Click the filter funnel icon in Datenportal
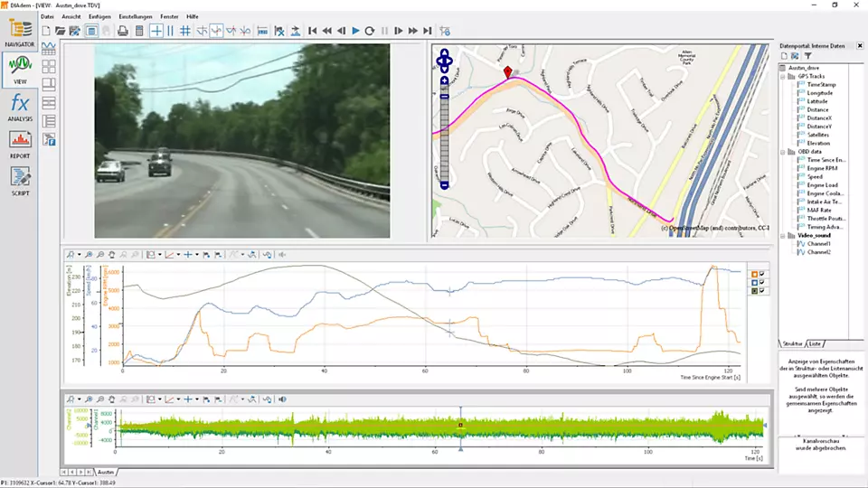This screenshot has width=868, height=488. click(808, 56)
